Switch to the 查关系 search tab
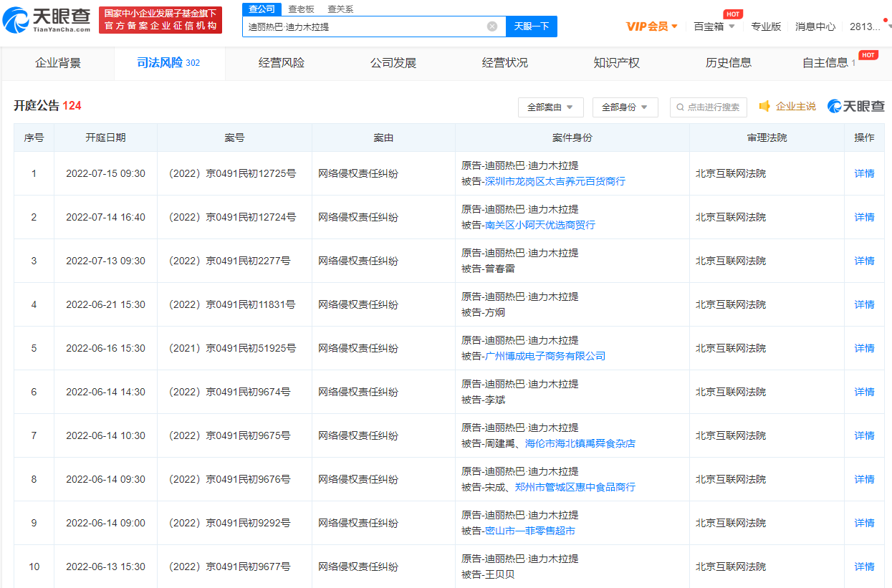Screen dimensions: 892x588 [340, 9]
